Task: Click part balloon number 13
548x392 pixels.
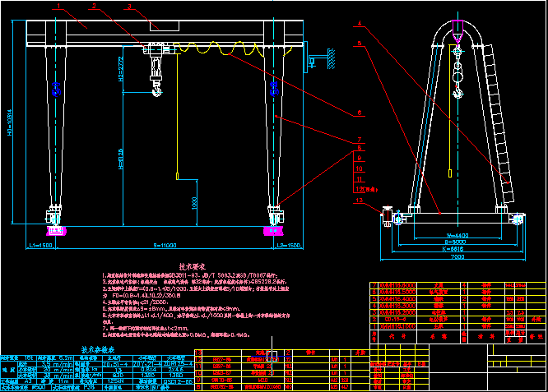Action: [358, 200]
